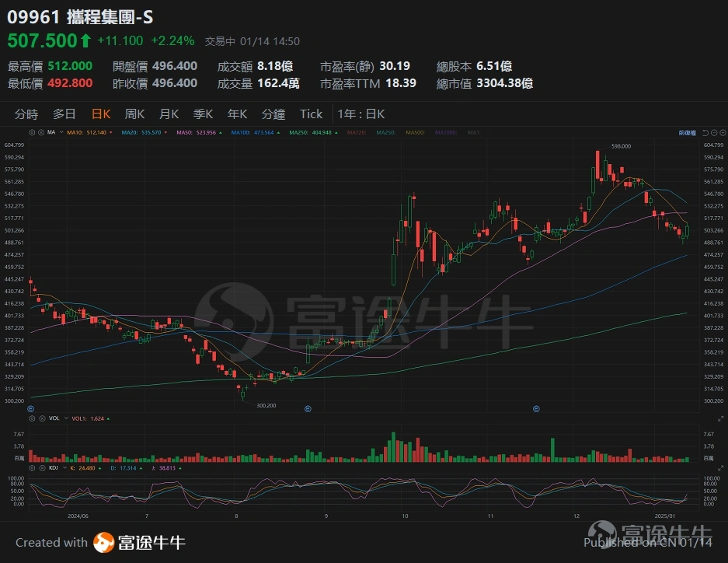Click the 最低價 492.800 value
This screenshot has width=728, height=563.
pos(70,83)
